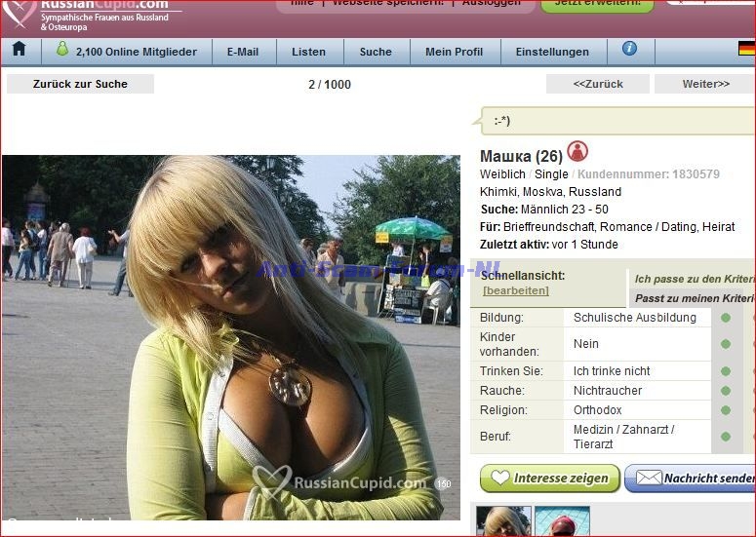Open the E-Mail menu

(243, 52)
